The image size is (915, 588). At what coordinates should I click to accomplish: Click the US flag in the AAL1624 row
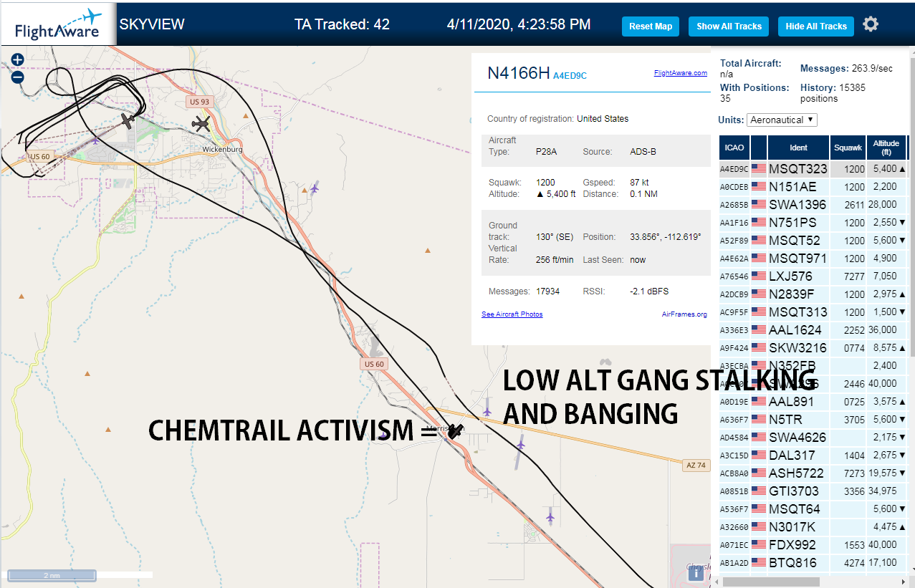click(x=759, y=330)
